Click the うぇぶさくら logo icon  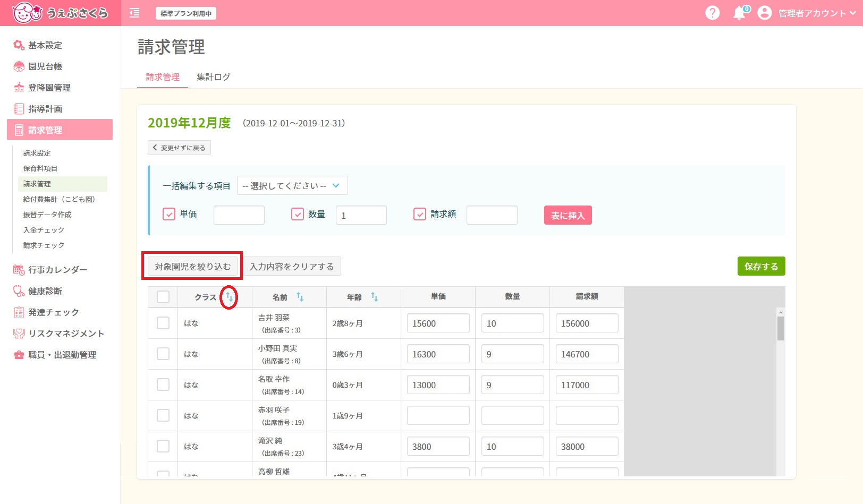pyautogui.click(x=27, y=13)
